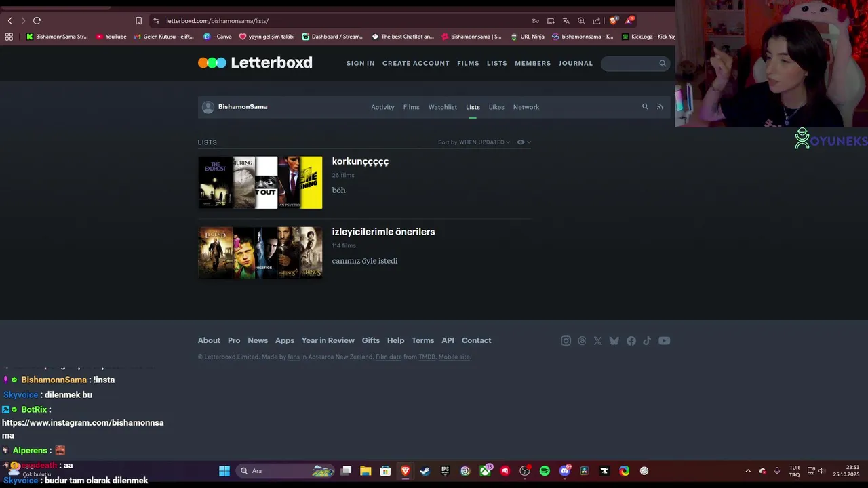Switch to the Activity tab
This screenshot has height=488, width=868.
pos(382,107)
